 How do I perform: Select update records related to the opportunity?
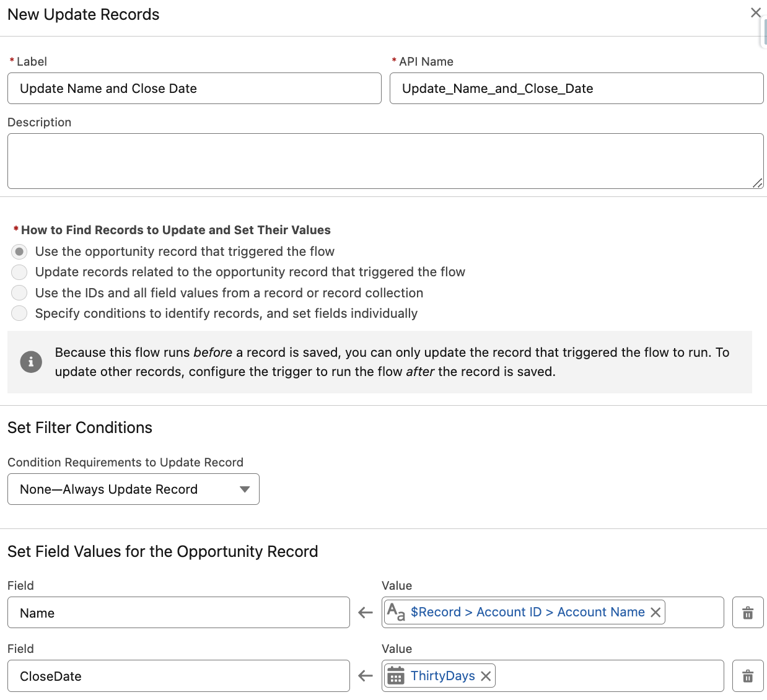[x=19, y=272]
